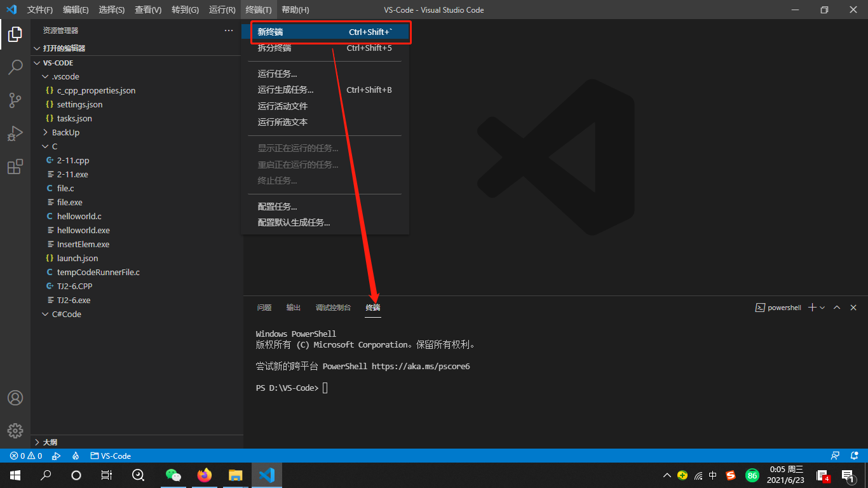This screenshot has height=488, width=868.
Task: Open the terminal shell selection dropdown
Action: point(821,307)
